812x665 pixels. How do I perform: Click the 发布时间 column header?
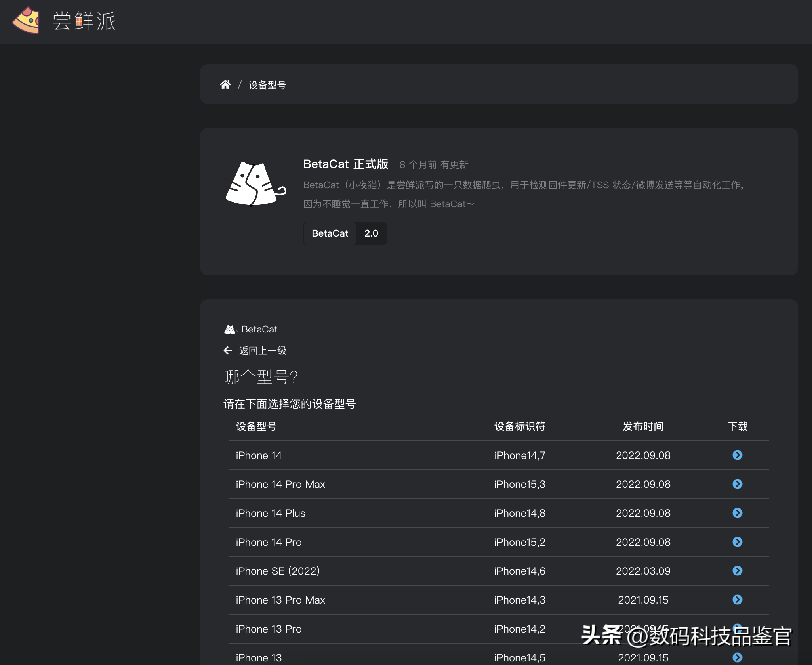[x=643, y=426]
